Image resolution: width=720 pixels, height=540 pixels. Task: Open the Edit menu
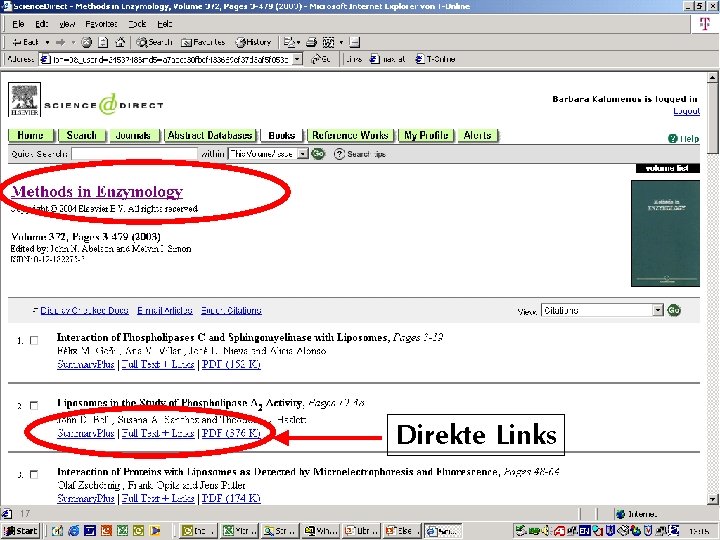[41, 24]
